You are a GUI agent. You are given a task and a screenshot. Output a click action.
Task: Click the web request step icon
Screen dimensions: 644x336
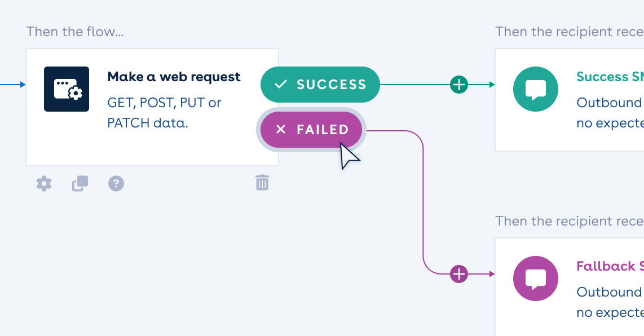[67, 89]
